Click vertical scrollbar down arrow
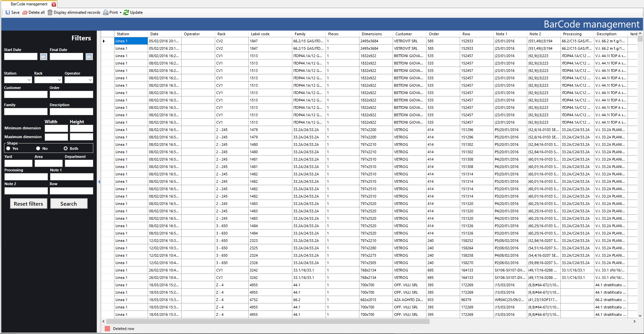Image resolution: width=644 pixels, height=334 pixels. 640,316
